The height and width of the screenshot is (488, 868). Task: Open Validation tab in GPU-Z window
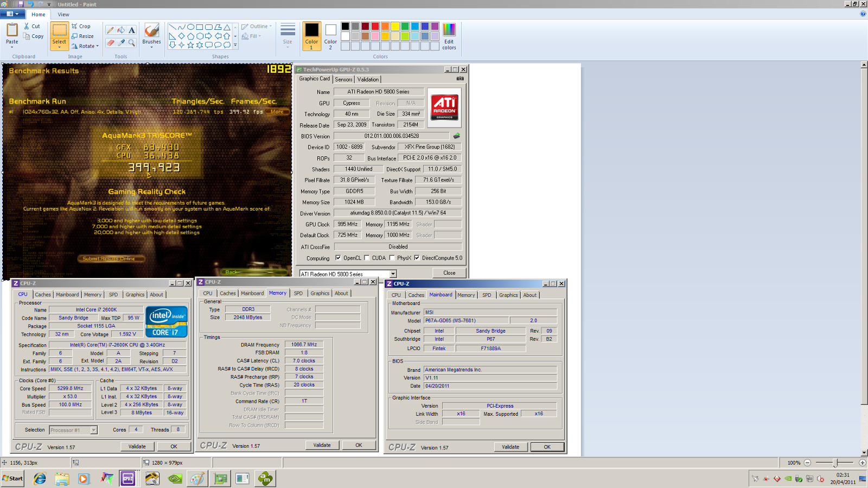coord(368,79)
